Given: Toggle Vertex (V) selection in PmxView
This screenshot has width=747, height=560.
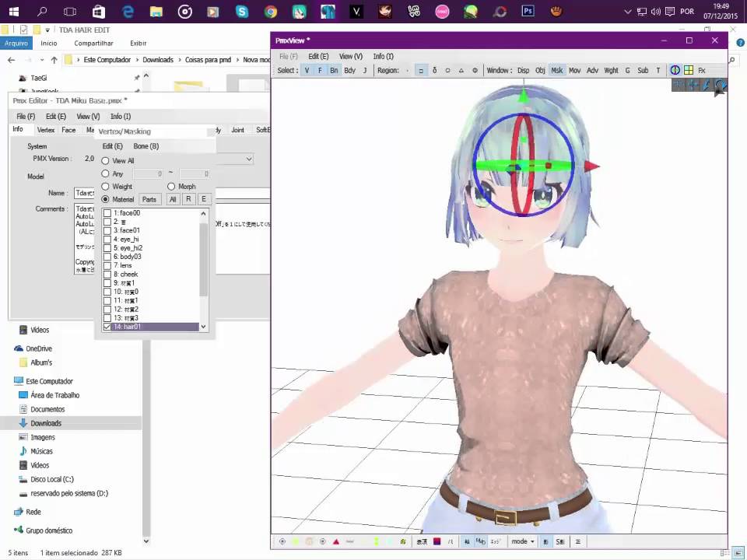Looking at the screenshot, I should (x=307, y=71).
